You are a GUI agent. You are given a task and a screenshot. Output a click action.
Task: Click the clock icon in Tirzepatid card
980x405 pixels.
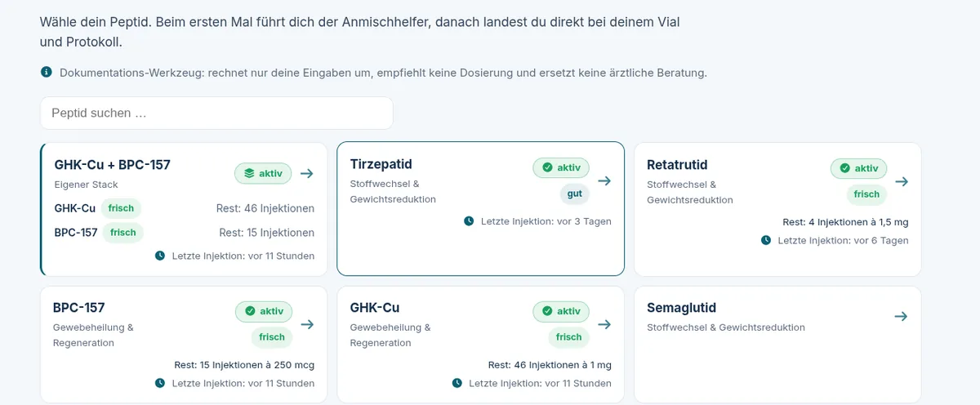[469, 221]
